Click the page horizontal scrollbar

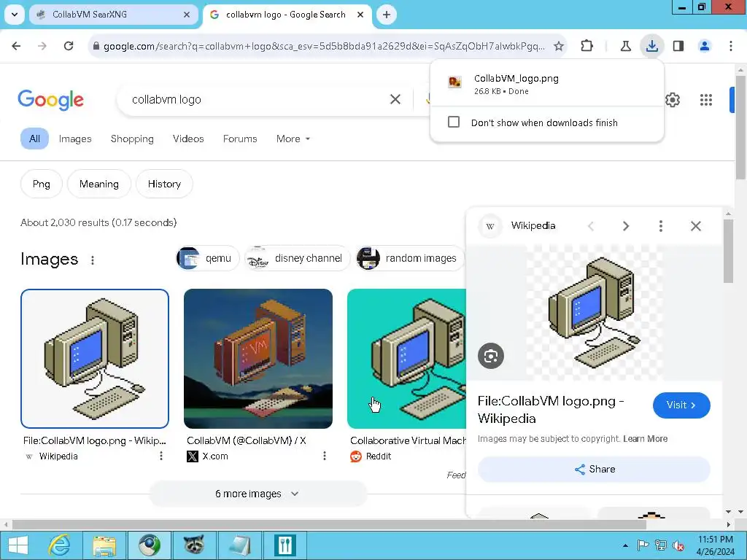pos(329,524)
